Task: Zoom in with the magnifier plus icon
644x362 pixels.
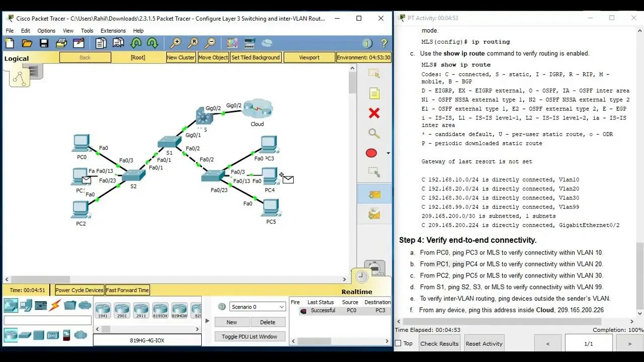Action: point(176,43)
